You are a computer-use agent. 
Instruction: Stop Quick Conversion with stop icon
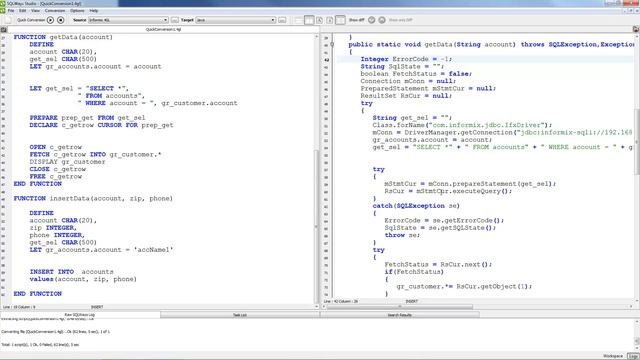[60, 20]
